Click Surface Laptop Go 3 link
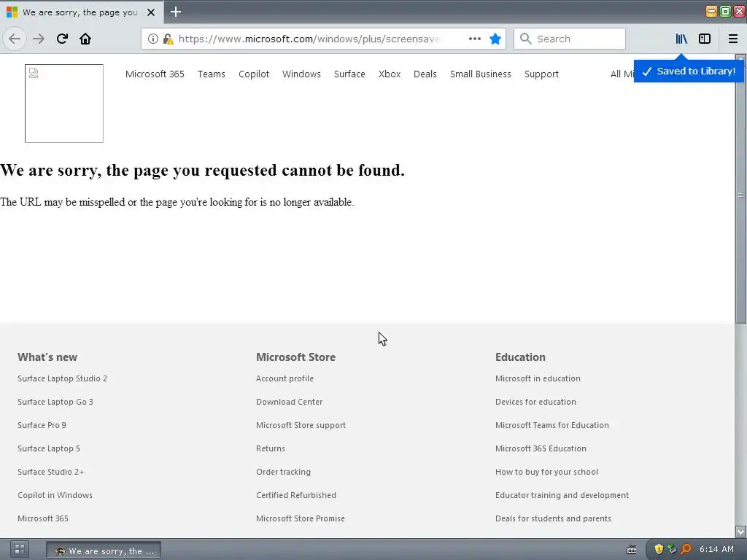Image resolution: width=747 pixels, height=560 pixels. 55,402
